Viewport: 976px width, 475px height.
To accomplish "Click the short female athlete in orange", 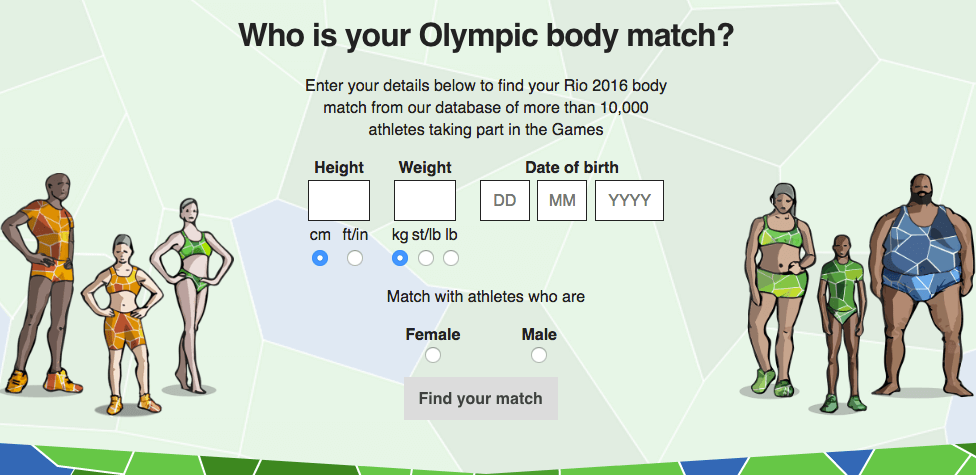I will (x=123, y=324).
